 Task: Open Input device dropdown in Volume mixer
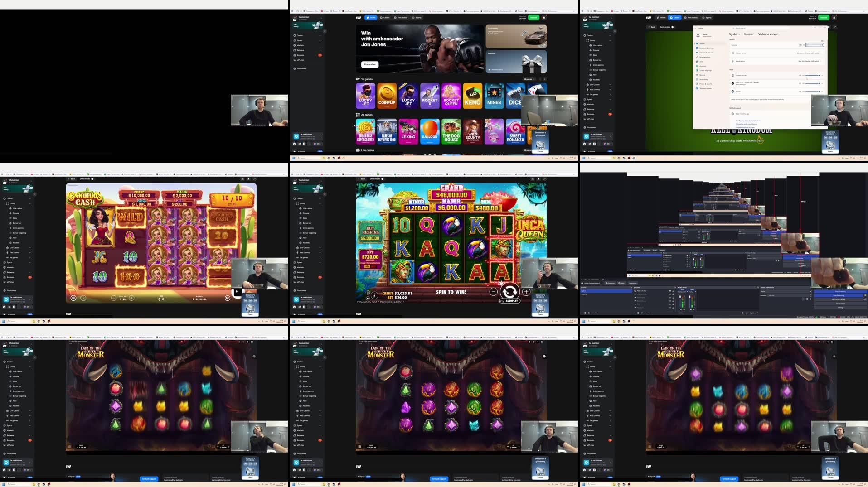pyautogui.click(x=810, y=61)
